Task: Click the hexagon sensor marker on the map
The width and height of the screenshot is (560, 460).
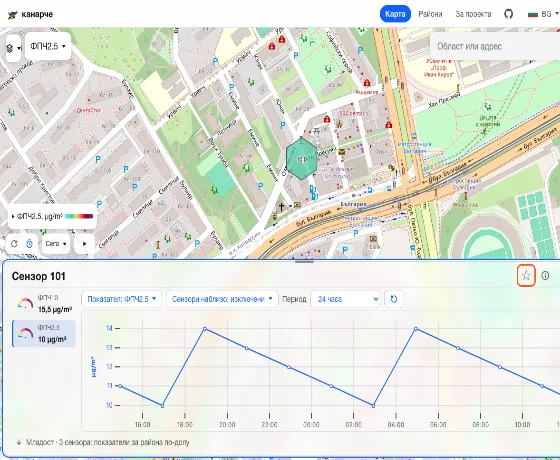Action: [301, 159]
